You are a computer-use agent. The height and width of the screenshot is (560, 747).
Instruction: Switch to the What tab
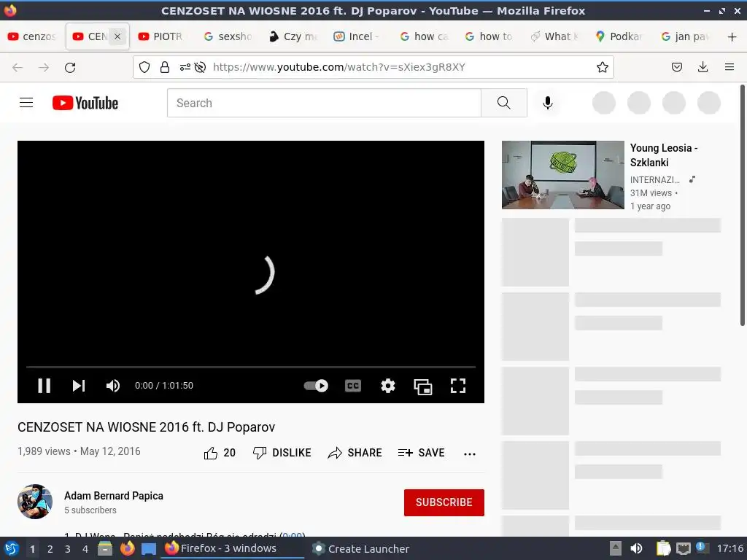pyautogui.click(x=554, y=36)
